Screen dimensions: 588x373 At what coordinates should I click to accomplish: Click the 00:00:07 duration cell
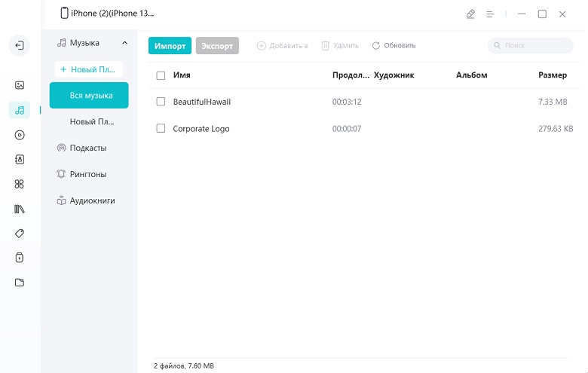coord(347,129)
